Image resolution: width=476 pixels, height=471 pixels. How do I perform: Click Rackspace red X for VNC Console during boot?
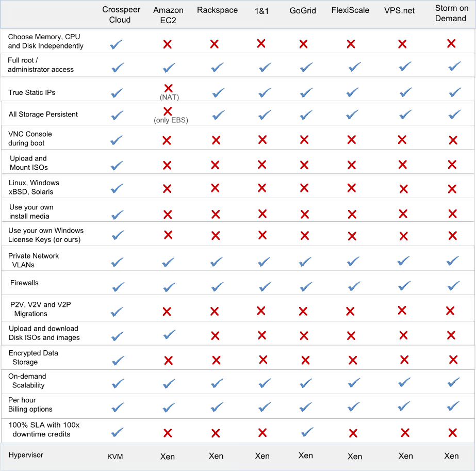click(216, 140)
